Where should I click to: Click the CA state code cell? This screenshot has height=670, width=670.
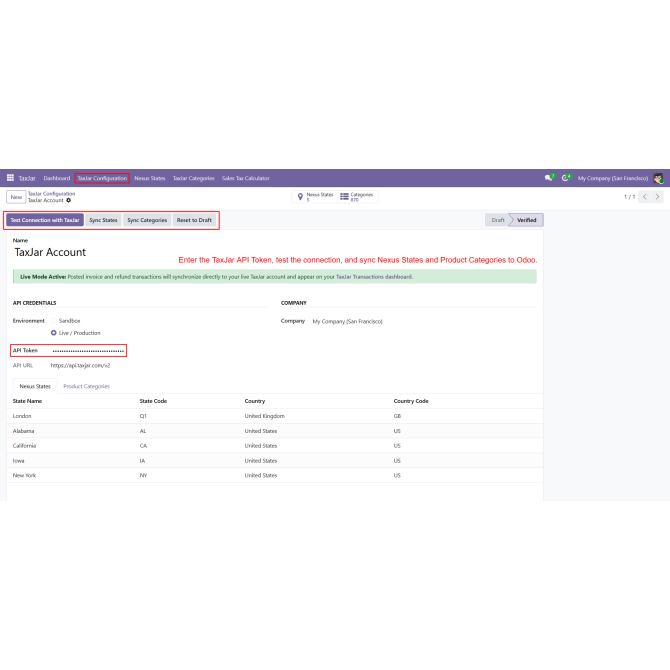point(143,446)
